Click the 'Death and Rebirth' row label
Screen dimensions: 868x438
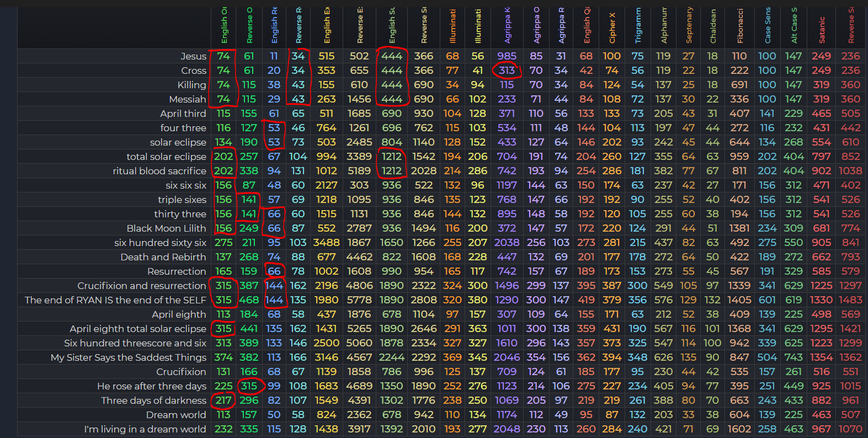(163, 257)
